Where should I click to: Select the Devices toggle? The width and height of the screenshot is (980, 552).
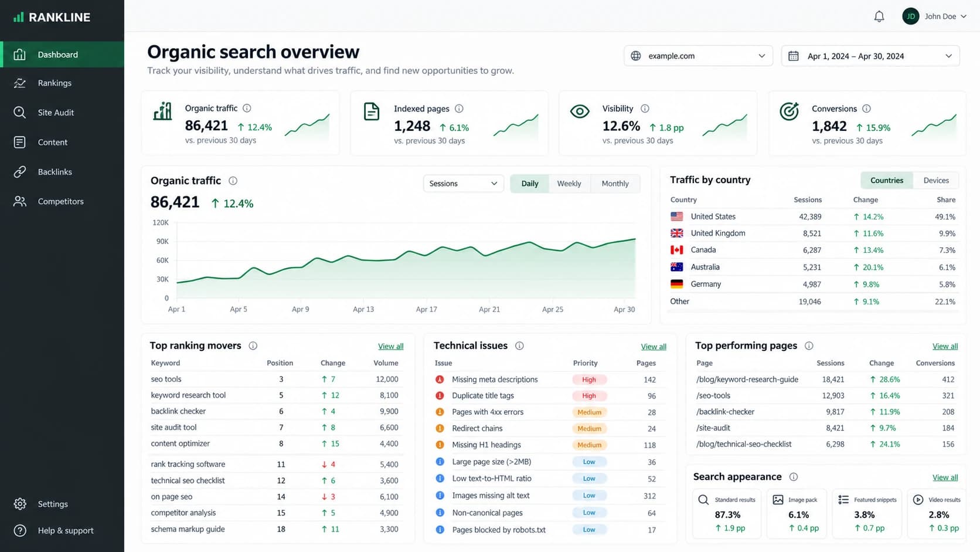point(936,180)
